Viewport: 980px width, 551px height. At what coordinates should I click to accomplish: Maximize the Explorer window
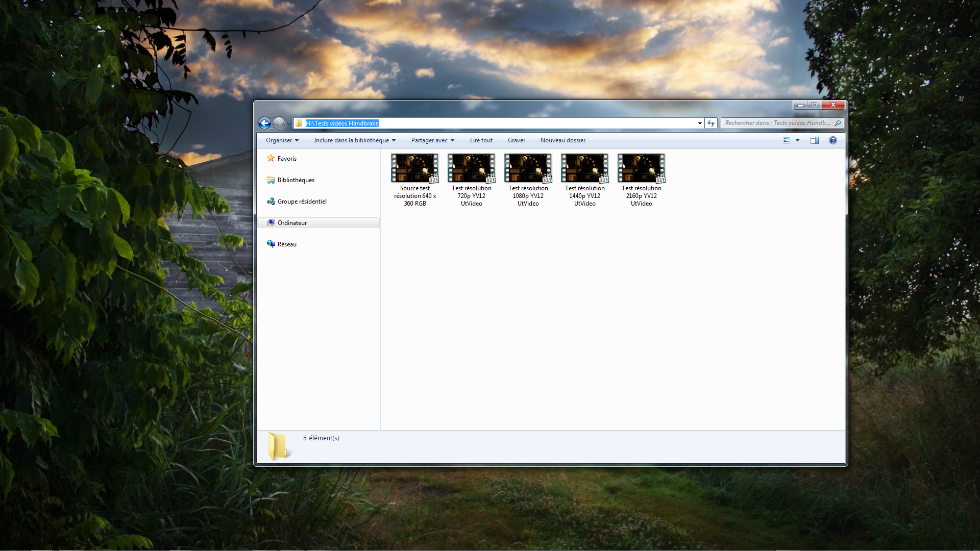click(x=814, y=105)
